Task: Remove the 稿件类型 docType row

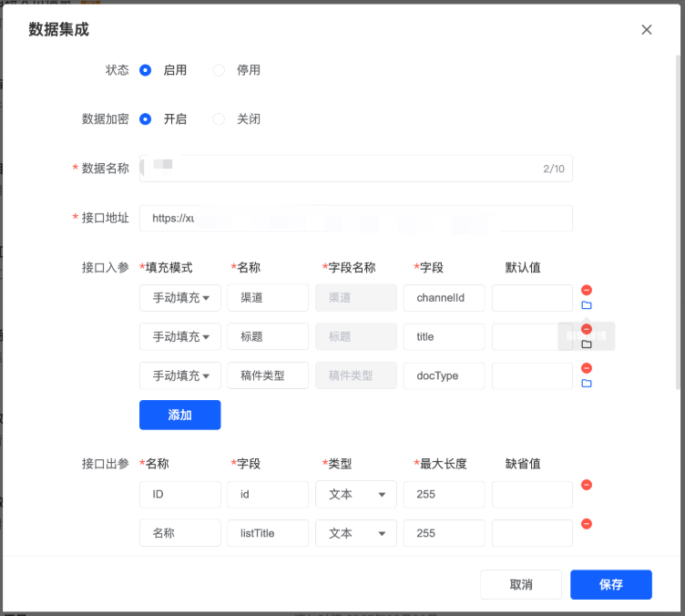Action: [x=587, y=368]
